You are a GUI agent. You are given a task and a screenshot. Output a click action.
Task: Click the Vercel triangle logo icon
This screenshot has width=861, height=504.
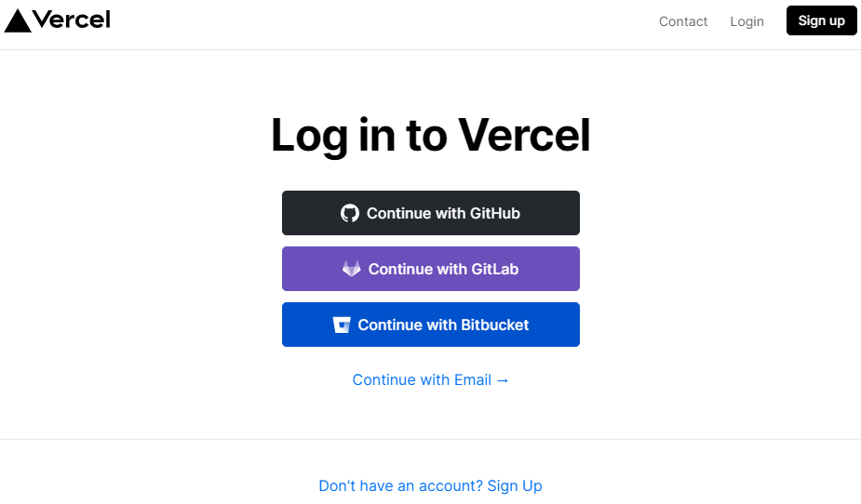pos(18,20)
